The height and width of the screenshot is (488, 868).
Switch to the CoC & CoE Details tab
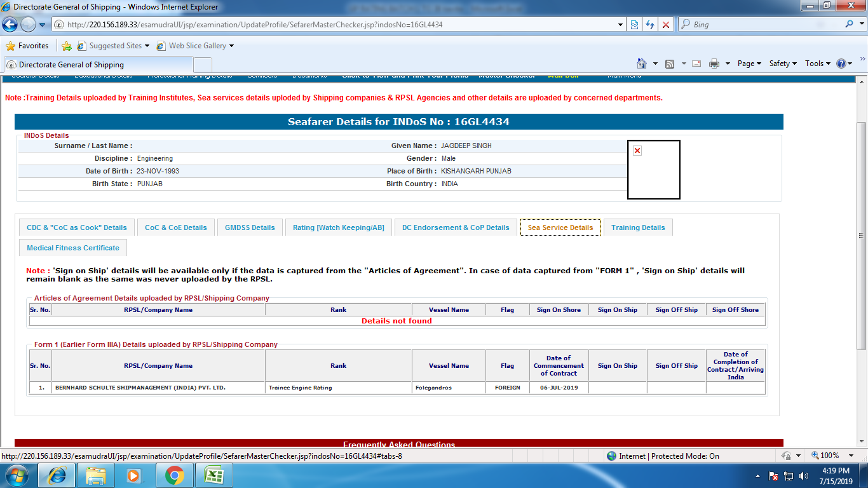[x=176, y=227]
